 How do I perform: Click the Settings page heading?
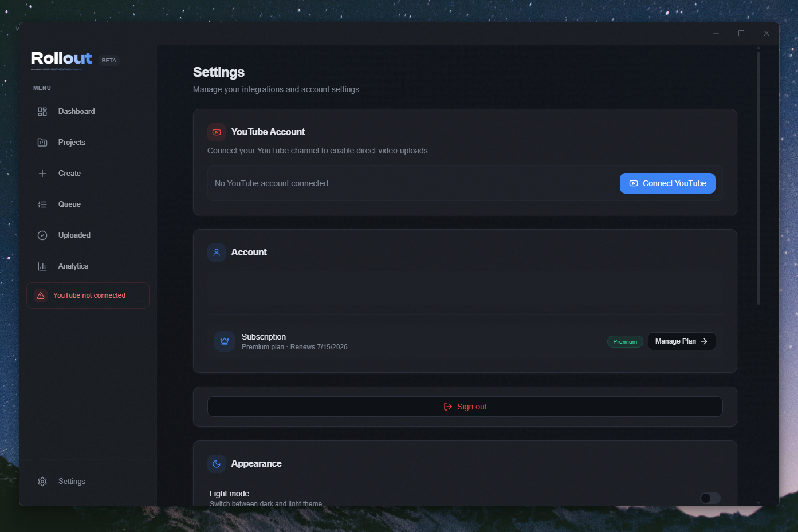coord(219,72)
